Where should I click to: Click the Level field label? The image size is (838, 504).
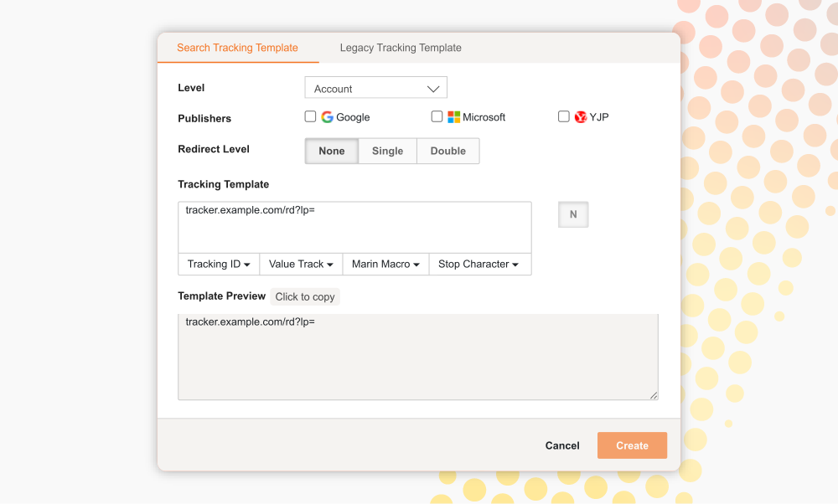click(191, 88)
